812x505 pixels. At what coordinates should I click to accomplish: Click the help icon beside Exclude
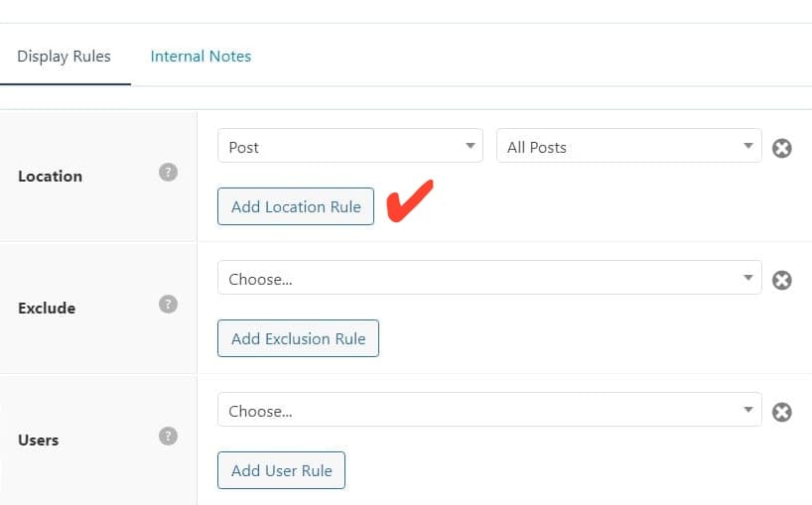[x=169, y=305]
